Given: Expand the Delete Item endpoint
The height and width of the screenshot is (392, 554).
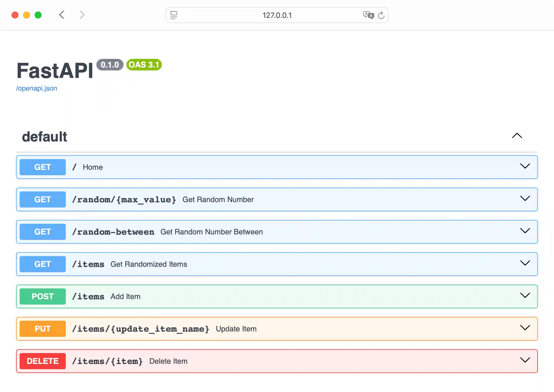Looking at the screenshot, I should coord(525,360).
